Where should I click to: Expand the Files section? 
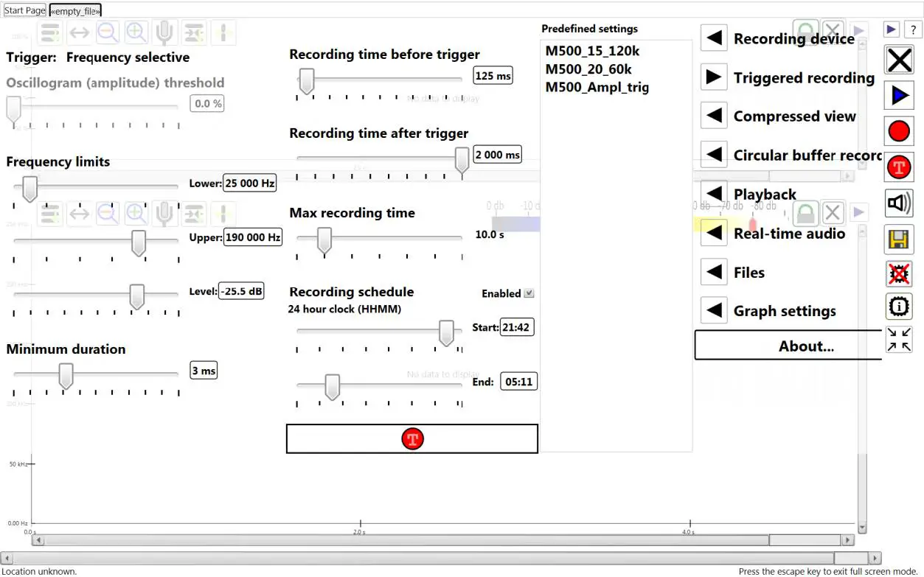(x=713, y=271)
